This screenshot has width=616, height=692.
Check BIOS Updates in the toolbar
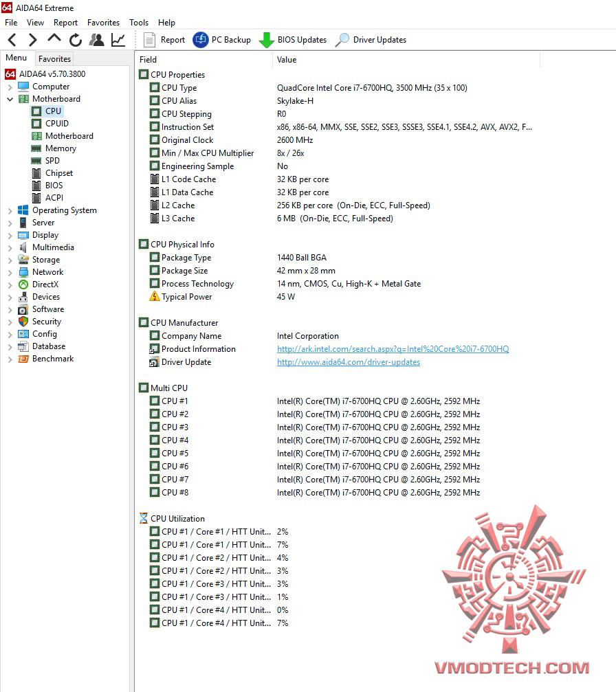point(293,40)
